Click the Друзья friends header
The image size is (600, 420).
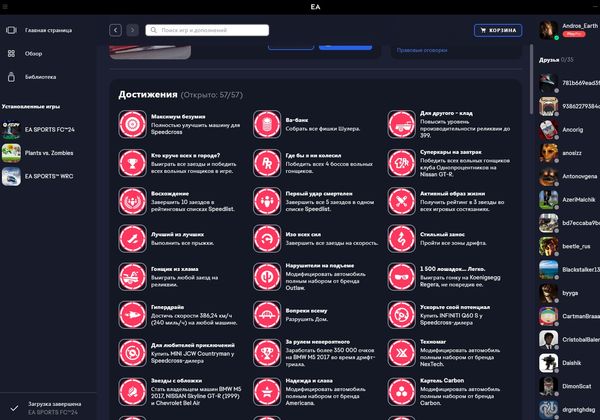click(549, 60)
